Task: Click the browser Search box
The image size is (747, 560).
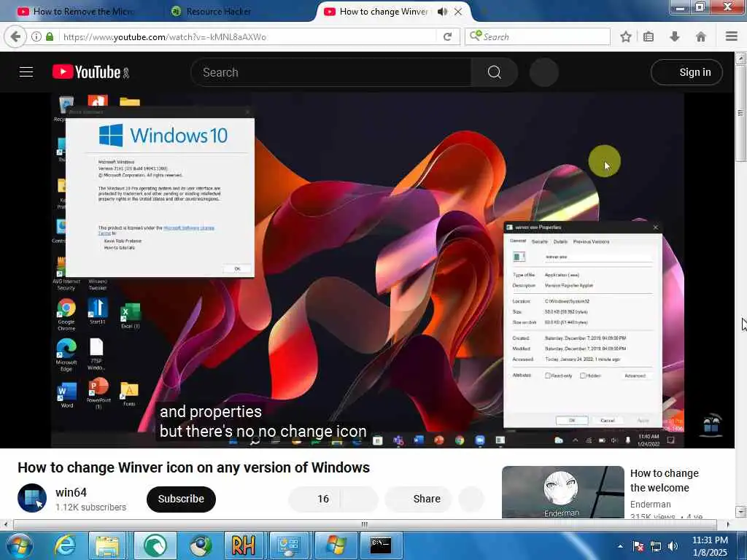Action: coord(538,36)
